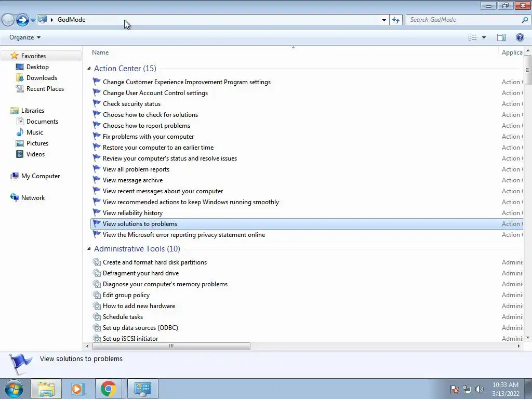Select View recommended actions to keep Windows running smoothly
This screenshot has width=532, height=399.
click(191, 202)
